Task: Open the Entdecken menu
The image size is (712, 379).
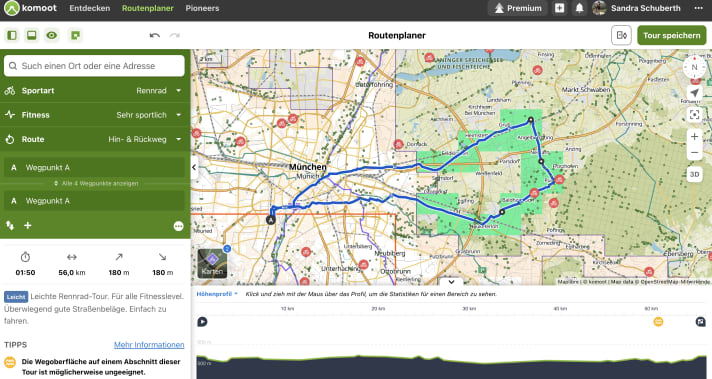Action: [x=89, y=8]
